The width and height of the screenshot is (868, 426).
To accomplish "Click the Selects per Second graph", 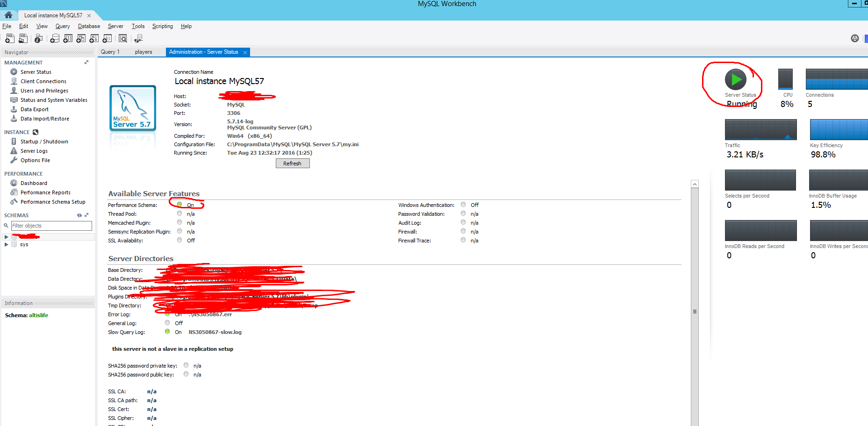I will tap(760, 180).
